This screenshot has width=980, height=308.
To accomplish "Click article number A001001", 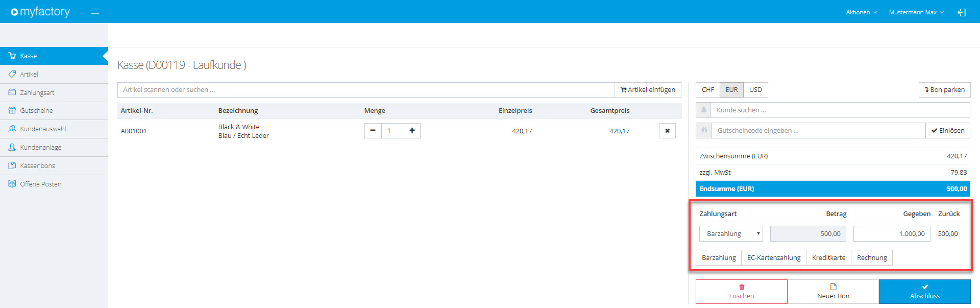I will pos(134,131).
